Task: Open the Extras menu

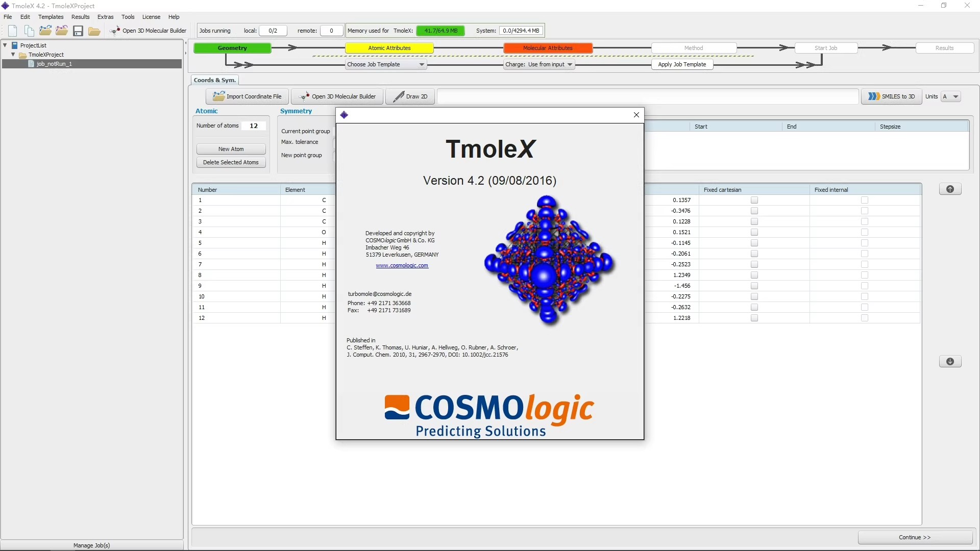Action: [105, 17]
